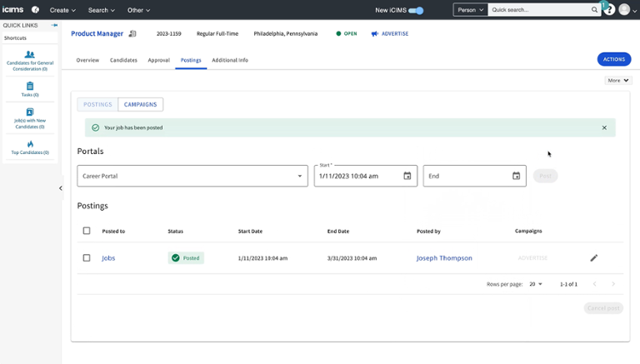Open Joseph Thompson profile link
The height and width of the screenshot is (364, 640).
click(444, 258)
